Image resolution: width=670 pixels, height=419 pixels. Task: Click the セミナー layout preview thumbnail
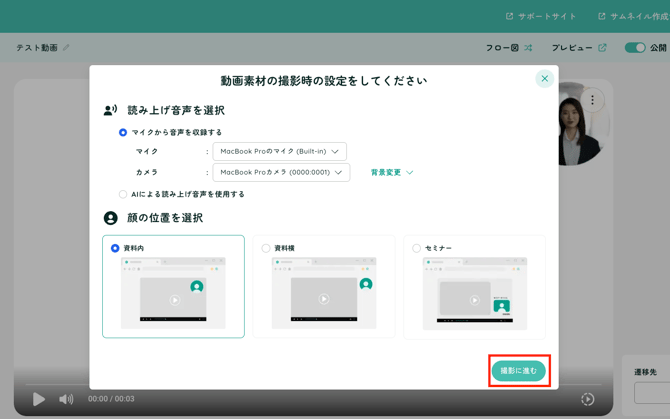point(475,293)
